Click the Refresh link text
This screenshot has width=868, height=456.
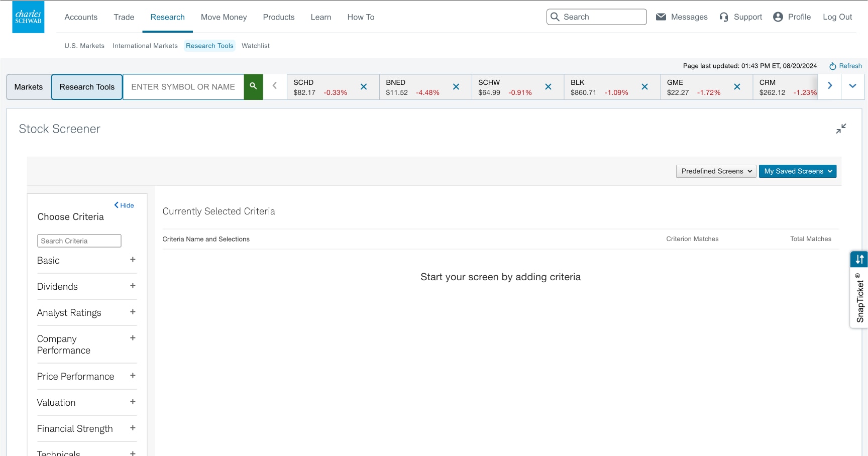(850, 66)
